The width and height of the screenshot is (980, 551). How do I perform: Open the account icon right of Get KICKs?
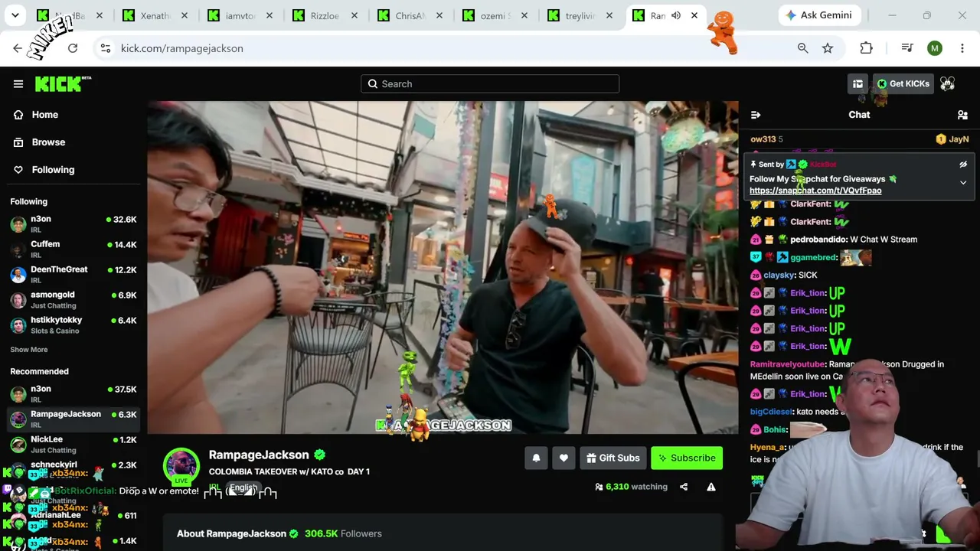tap(948, 84)
